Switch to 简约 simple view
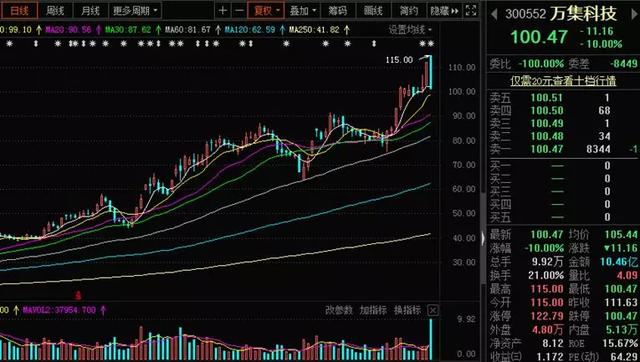 [409, 11]
